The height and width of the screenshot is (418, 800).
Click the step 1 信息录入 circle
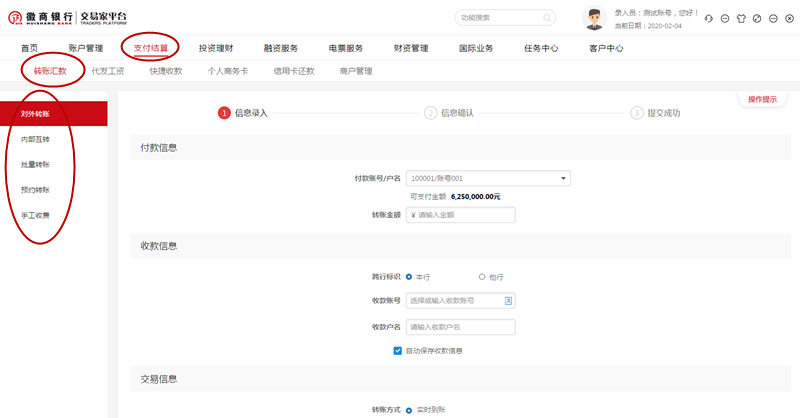224,113
